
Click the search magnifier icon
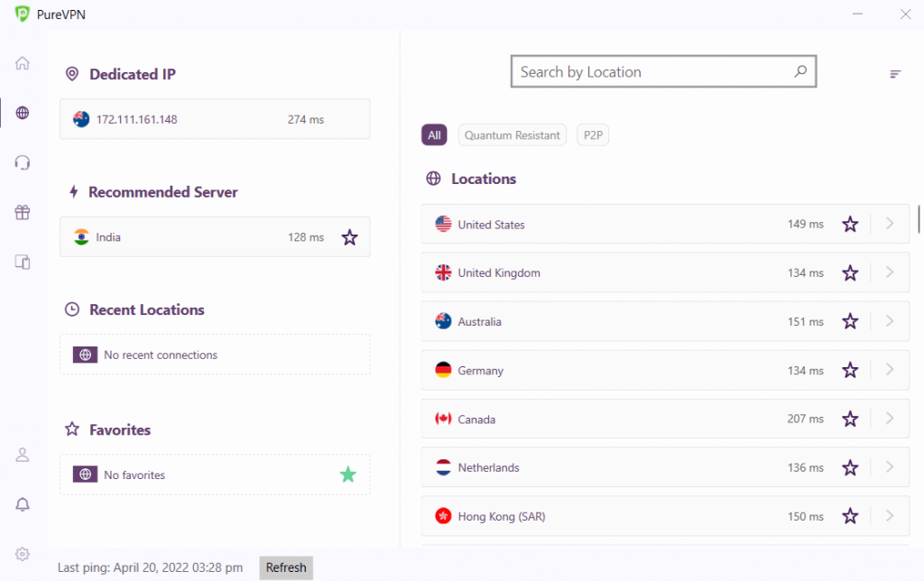tap(800, 71)
